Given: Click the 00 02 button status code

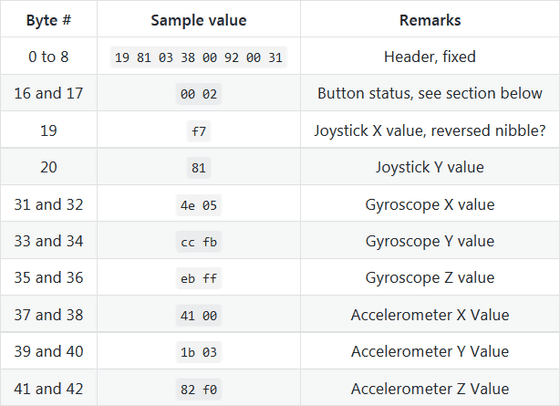Looking at the screenshot, I should (199, 94).
